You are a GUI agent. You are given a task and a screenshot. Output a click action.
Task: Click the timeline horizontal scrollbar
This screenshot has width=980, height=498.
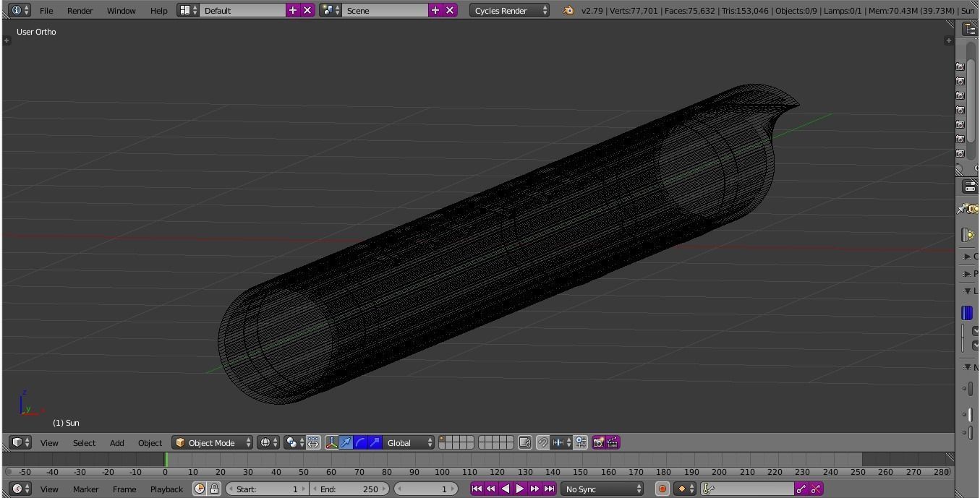tap(478, 472)
